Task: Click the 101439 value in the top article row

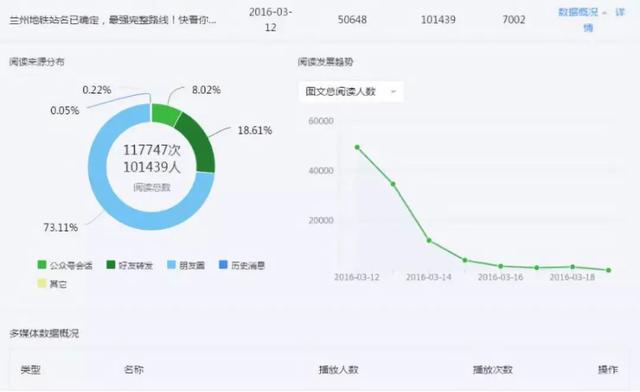Action: click(x=438, y=20)
